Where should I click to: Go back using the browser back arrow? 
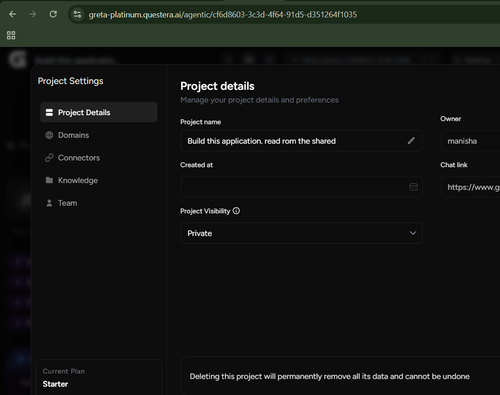tap(12, 14)
